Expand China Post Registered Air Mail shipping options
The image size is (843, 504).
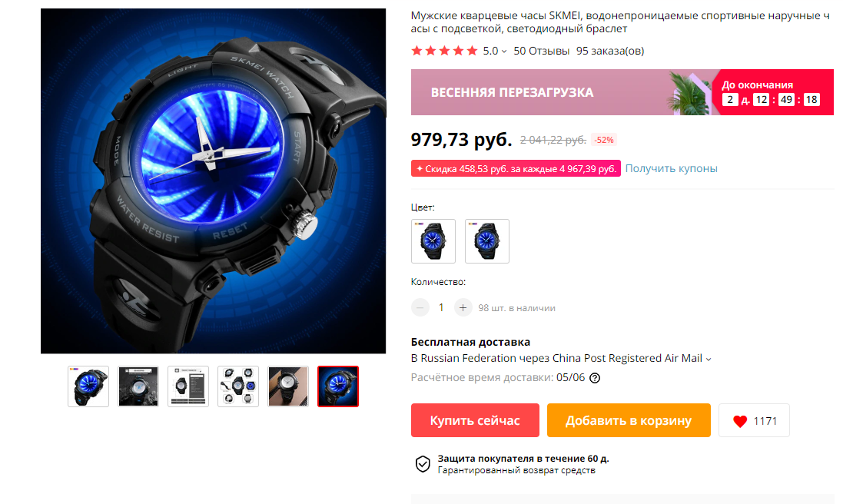point(708,359)
